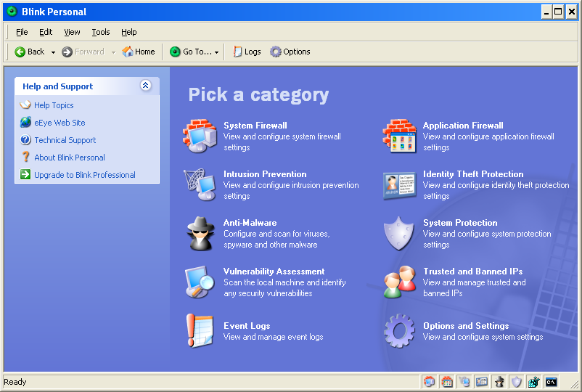Click the registry cubes status bar icon
The image size is (582, 392).
[x=534, y=382]
